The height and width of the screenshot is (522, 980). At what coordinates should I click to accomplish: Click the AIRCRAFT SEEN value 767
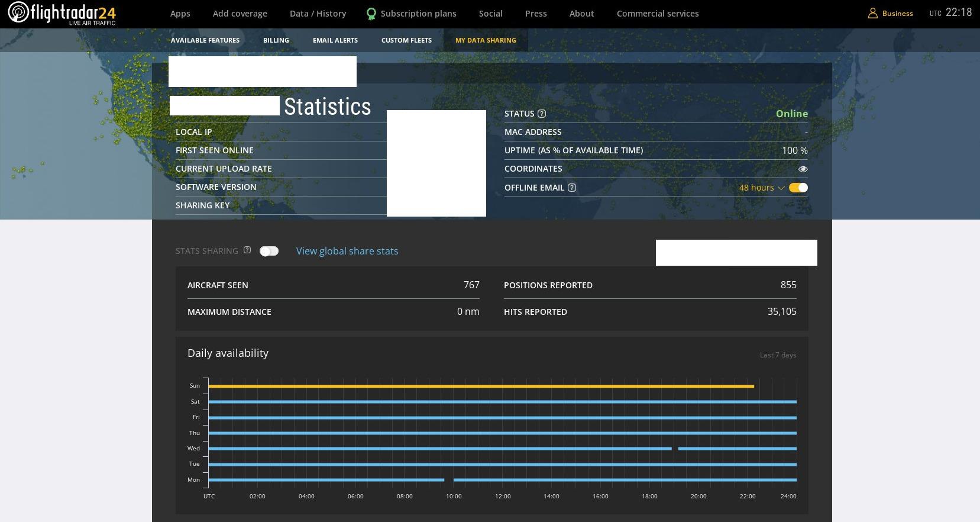coord(471,285)
